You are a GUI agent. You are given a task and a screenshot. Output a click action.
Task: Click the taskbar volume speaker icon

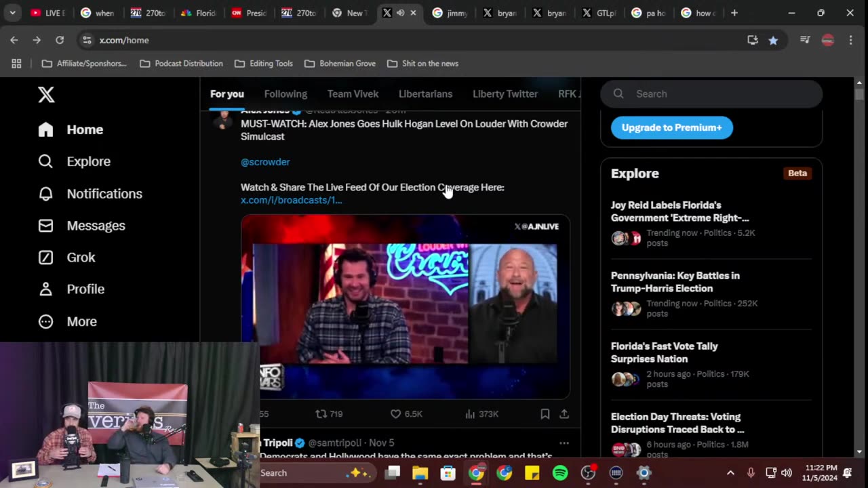click(x=786, y=473)
